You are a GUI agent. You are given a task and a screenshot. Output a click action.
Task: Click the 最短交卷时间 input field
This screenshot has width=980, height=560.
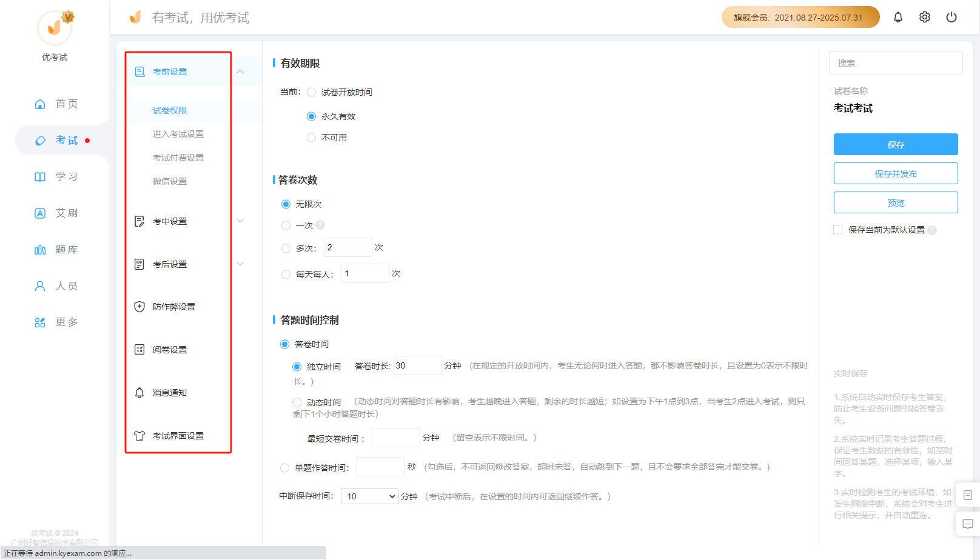point(396,438)
